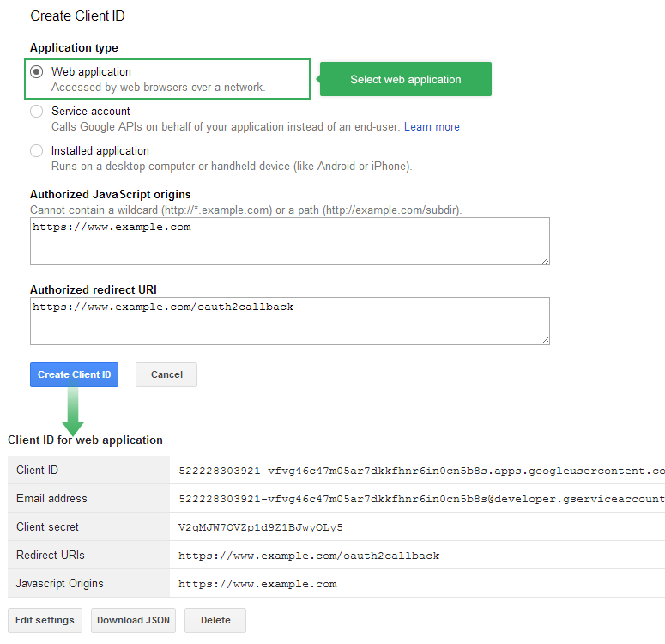
Task: Click the Web application option label
Action: coord(91,72)
